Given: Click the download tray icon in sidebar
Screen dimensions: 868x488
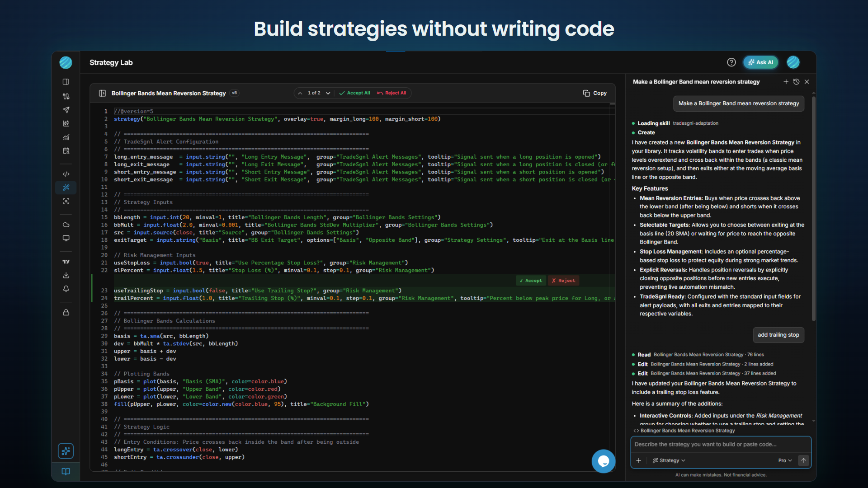Looking at the screenshot, I should (x=66, y=275).
